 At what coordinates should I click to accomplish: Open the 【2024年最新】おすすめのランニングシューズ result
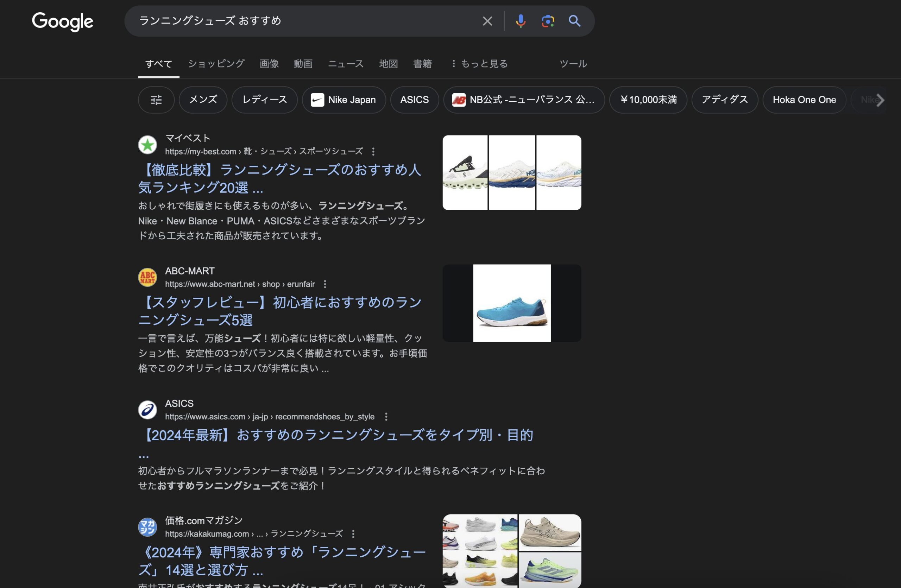(336, 436)
